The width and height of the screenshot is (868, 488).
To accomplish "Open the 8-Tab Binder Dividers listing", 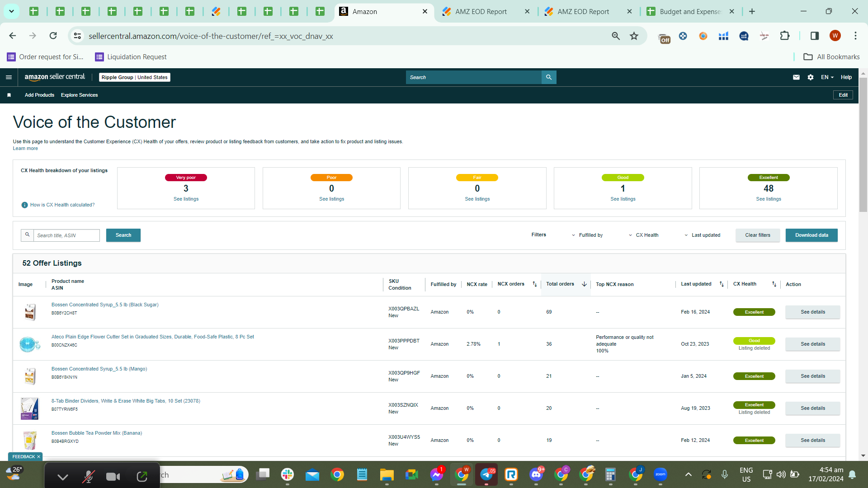I will tap(126, 401).
